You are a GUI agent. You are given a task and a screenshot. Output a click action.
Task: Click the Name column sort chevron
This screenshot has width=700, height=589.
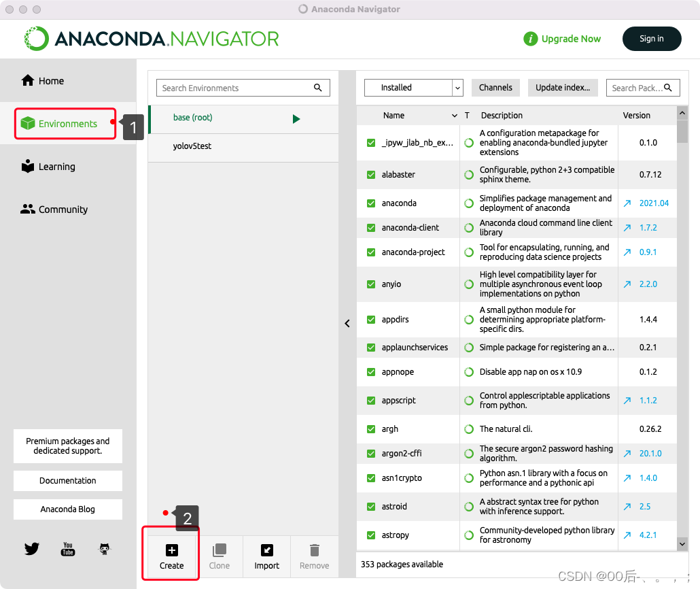455,116
